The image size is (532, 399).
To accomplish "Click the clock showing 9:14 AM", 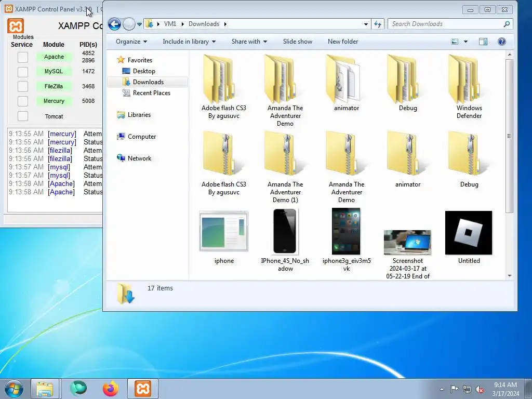I will 505,385.
